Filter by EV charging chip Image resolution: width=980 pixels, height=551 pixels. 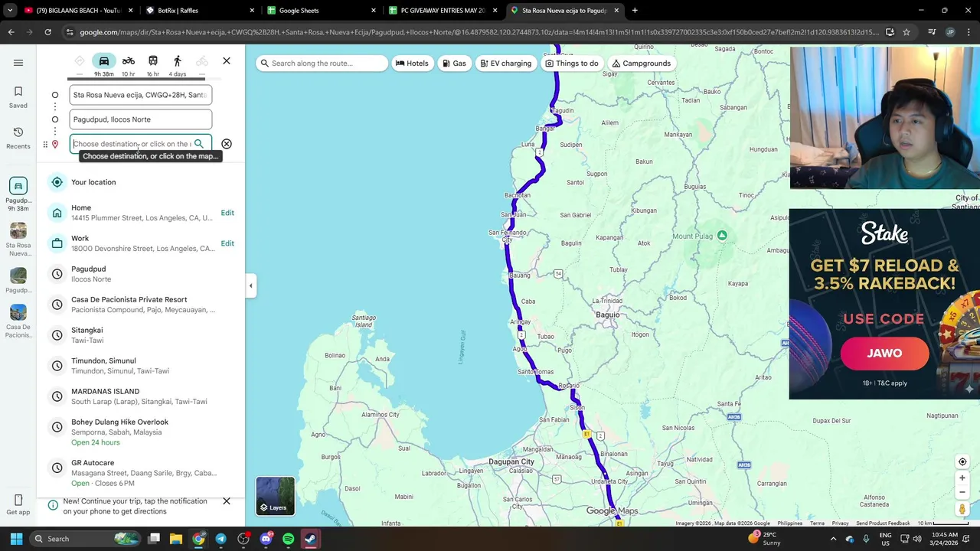(505, 63)
